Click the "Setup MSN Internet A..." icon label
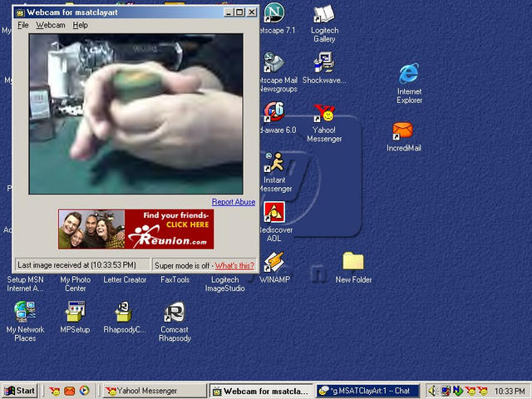The width and height of the screenshot is (532, 399). pyautogui.click(x=25, y=284)
